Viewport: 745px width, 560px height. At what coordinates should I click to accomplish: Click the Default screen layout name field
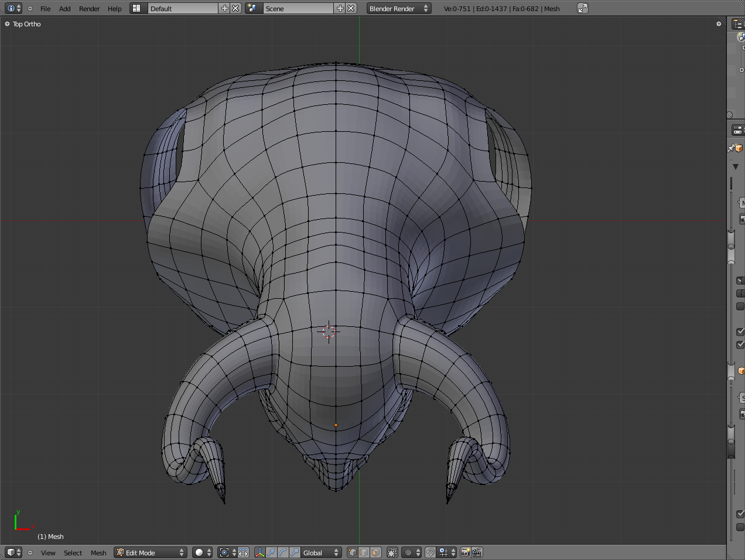182,8
